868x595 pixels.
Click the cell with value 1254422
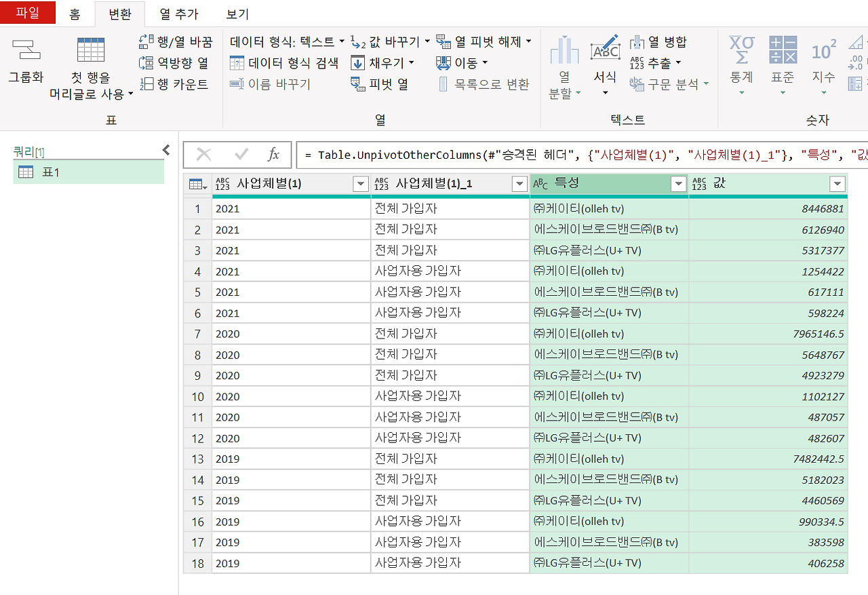(768, 271)
